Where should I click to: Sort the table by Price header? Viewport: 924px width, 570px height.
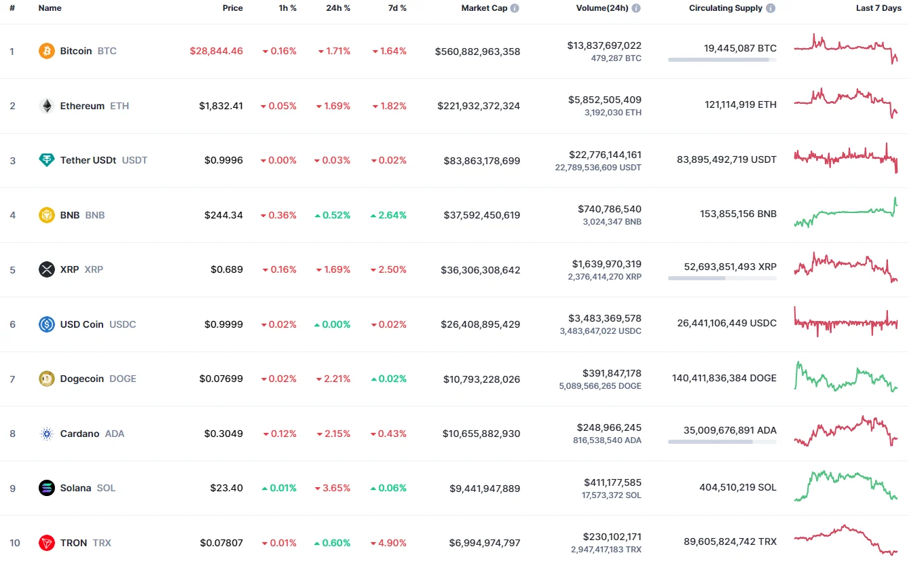click(x=232, y=7)
